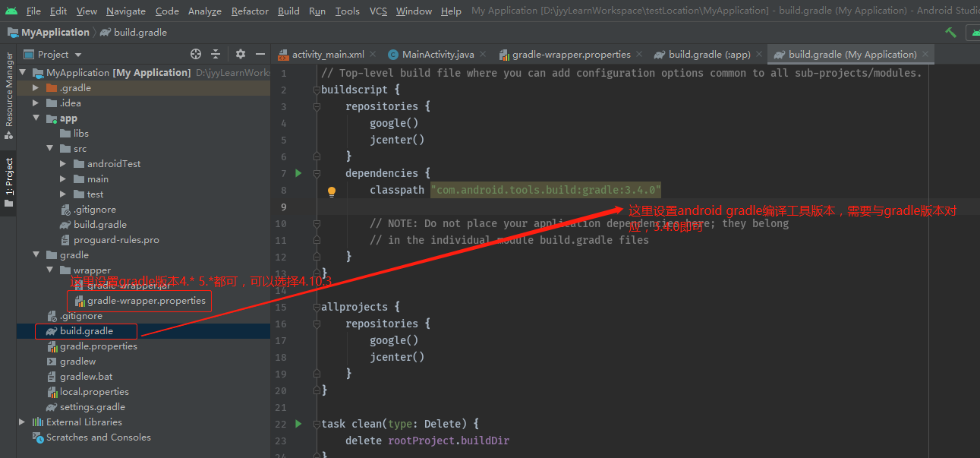Click build.gradle breadcrumb in navigation bar
980x458 pixels.
coord(133,33)
